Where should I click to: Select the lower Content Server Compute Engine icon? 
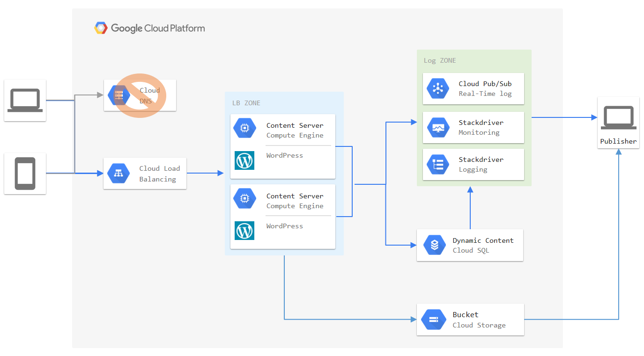(244, 198)
